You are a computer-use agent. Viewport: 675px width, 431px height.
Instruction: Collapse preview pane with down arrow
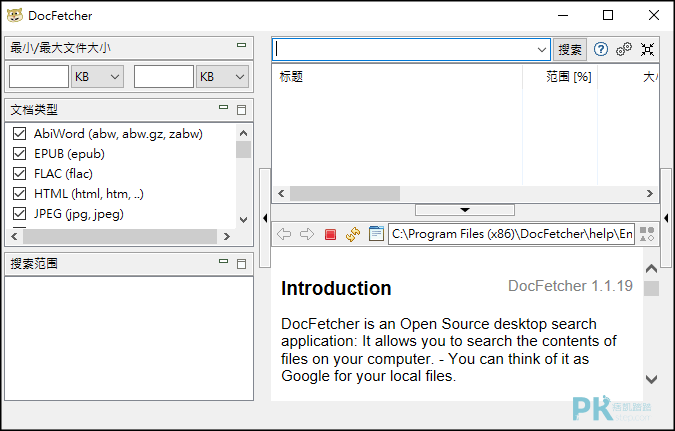click(464, 210)
